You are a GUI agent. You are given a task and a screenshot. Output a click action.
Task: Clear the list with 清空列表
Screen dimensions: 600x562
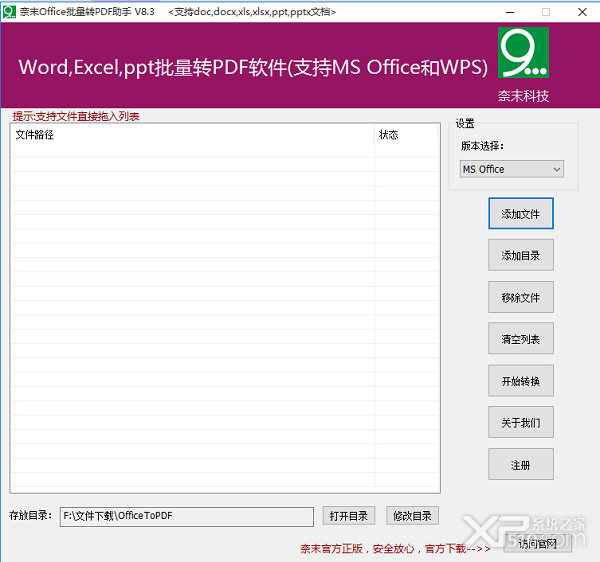click(x=520, y=339)
